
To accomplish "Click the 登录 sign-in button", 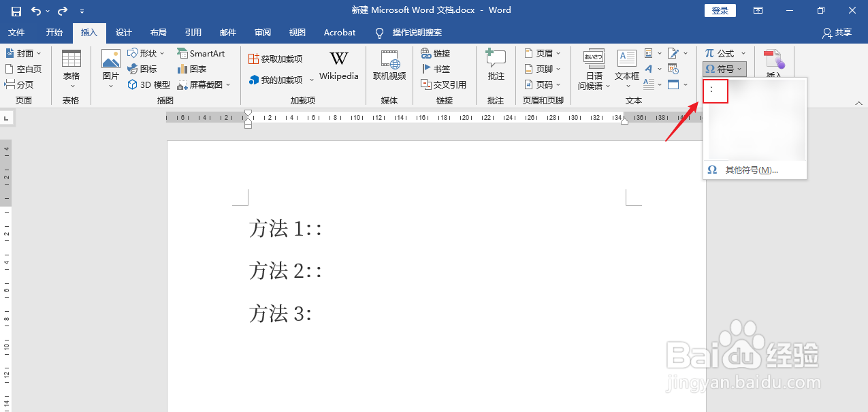I will point(720,10).
